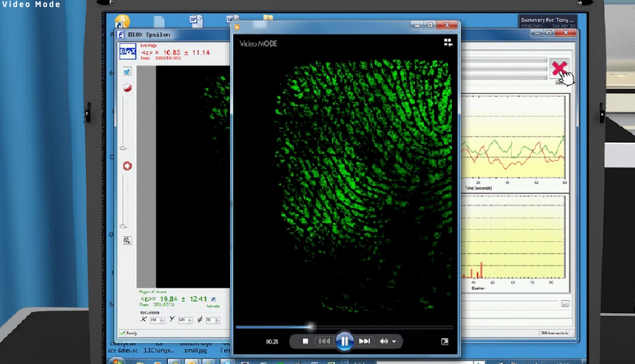
Task: Open the volume dropdown arrow
Action: click(x=394, y=342)
